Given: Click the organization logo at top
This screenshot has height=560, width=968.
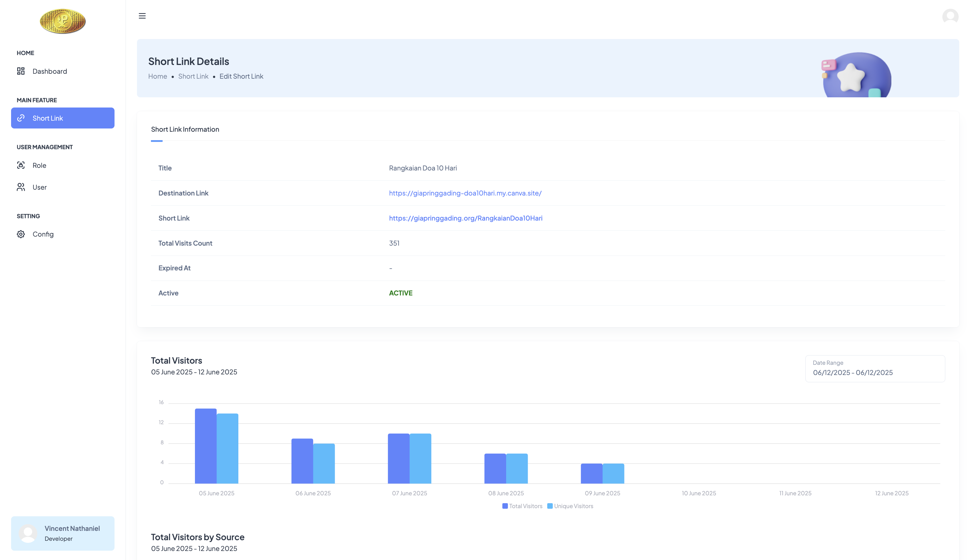Looking at the screenshot, I should point(63,21).
